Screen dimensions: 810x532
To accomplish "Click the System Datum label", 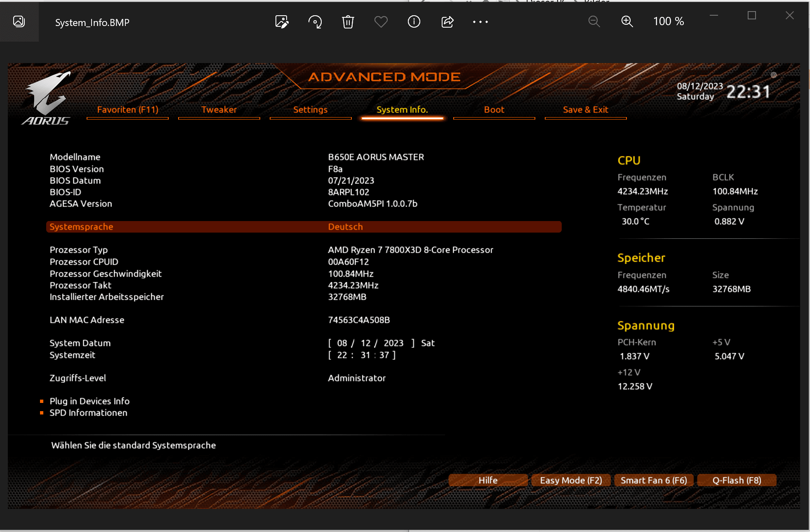I will point(80,343).
